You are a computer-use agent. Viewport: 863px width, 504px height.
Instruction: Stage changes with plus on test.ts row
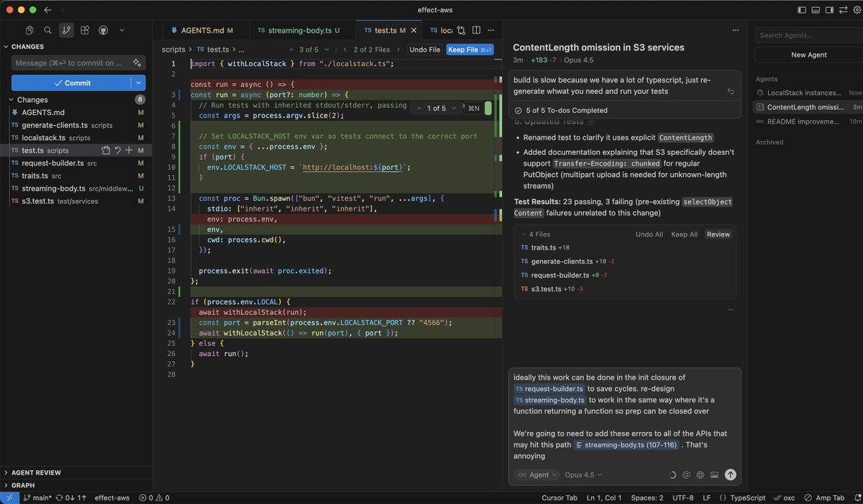coord(129,150)
